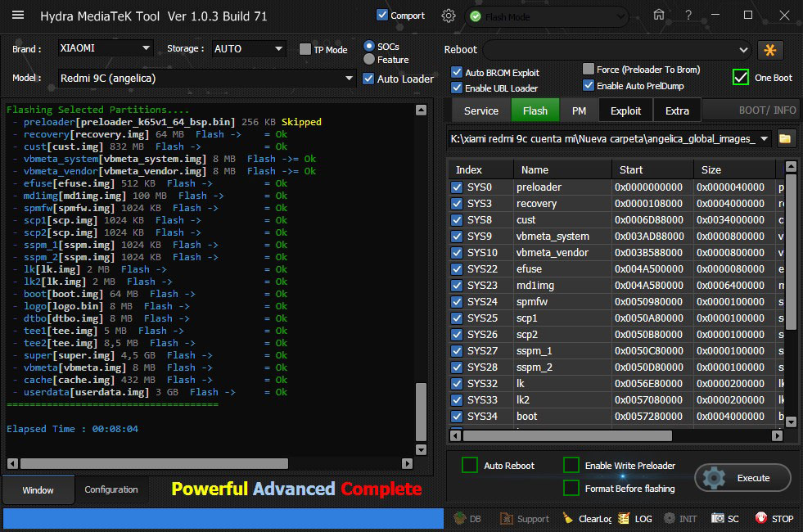The width and height of the screenshot is (803, 532).
Task: Open LOG from bottom bar
Action: (635, 518)
